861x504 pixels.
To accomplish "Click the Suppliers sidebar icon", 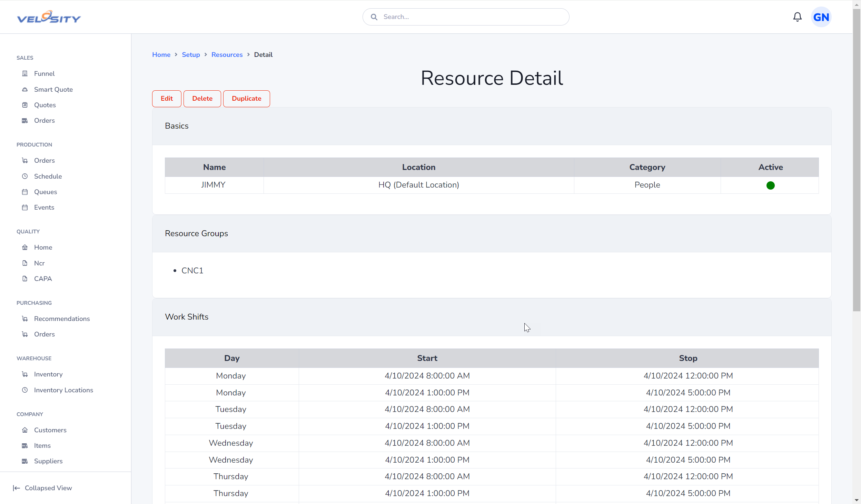I will point(25,461).
